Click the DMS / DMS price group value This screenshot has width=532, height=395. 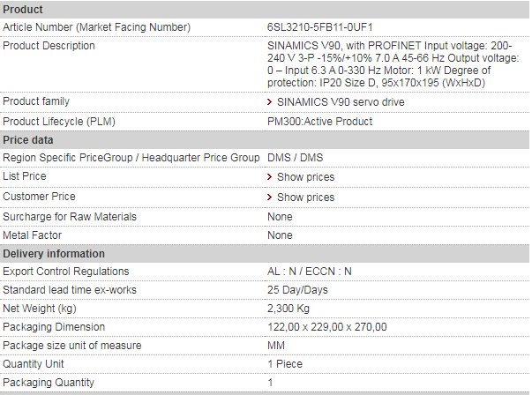[x=296, y=158]
